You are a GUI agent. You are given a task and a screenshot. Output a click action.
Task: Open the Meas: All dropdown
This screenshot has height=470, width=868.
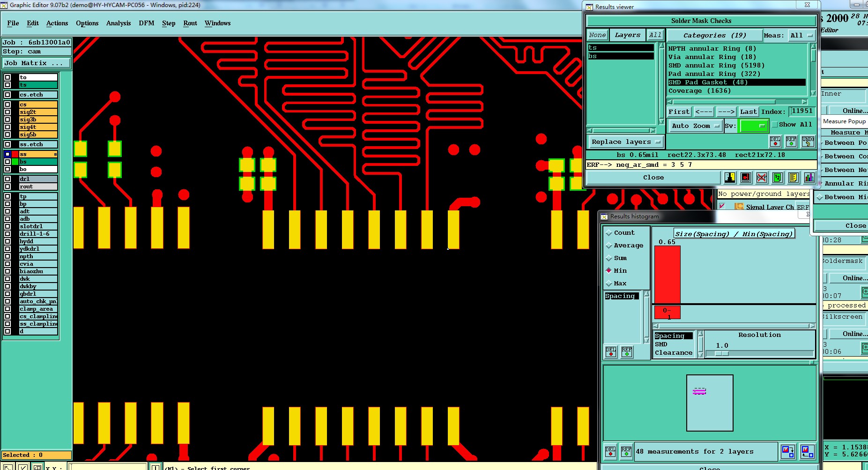click(x=801, y=36)
